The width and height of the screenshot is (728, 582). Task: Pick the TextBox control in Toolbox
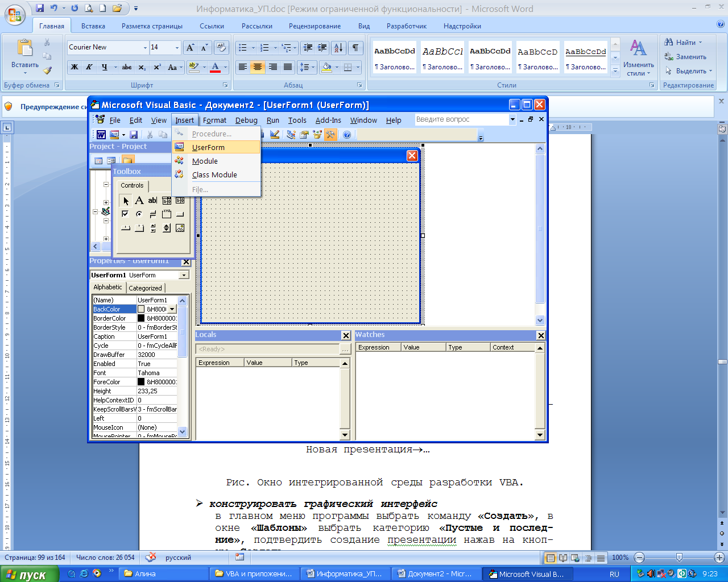pyautogui.click(x=152, y=201)
